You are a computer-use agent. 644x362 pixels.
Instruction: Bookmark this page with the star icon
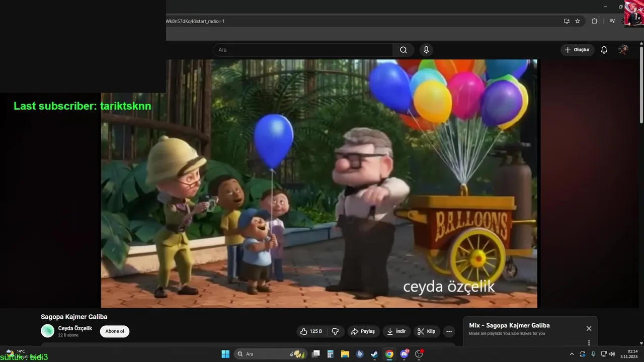pyautogui.click(x=578, y=21)
